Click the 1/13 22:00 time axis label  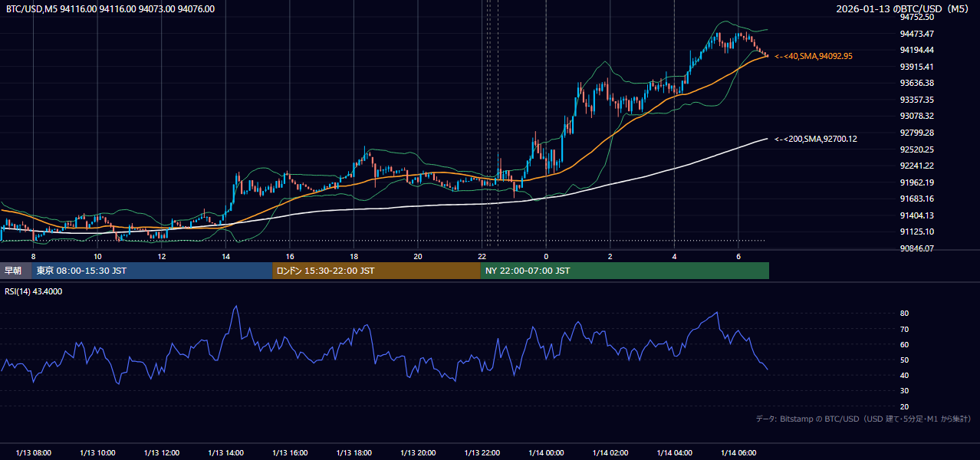[x=482, y=453]
